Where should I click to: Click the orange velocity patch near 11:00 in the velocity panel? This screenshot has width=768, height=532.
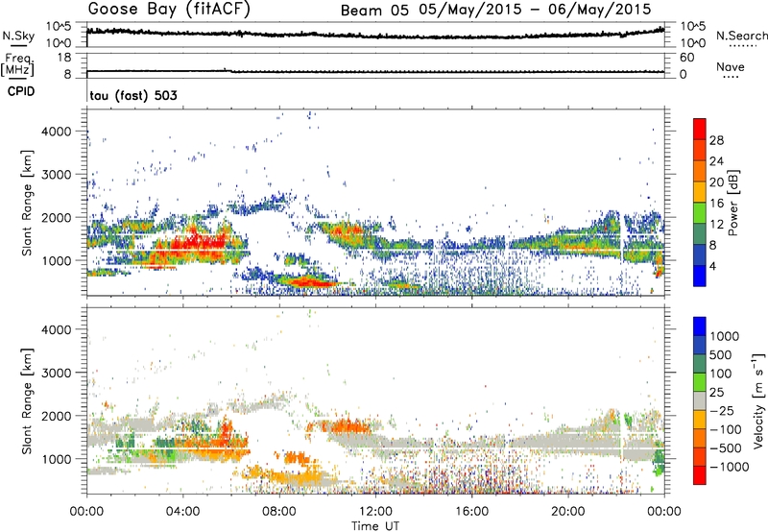coord(347,426)
